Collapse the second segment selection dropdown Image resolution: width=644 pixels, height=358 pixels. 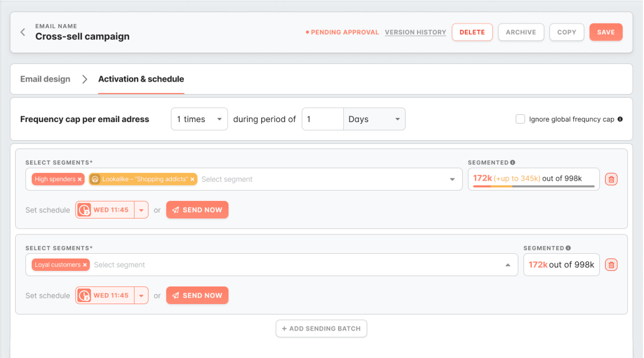(508, 265)
